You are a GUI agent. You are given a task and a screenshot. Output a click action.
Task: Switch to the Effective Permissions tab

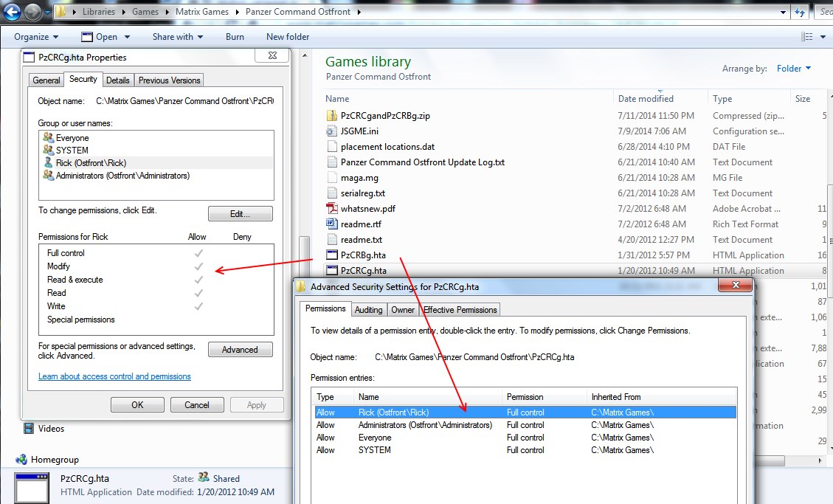pos(460,310)
